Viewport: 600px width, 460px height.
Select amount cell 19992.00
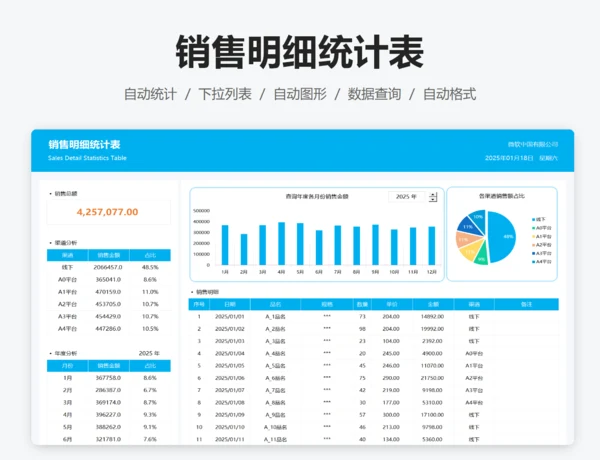[432, 329]
